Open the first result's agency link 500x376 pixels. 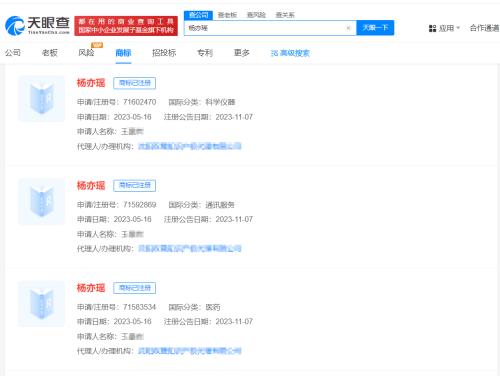(x=190, y=146)
